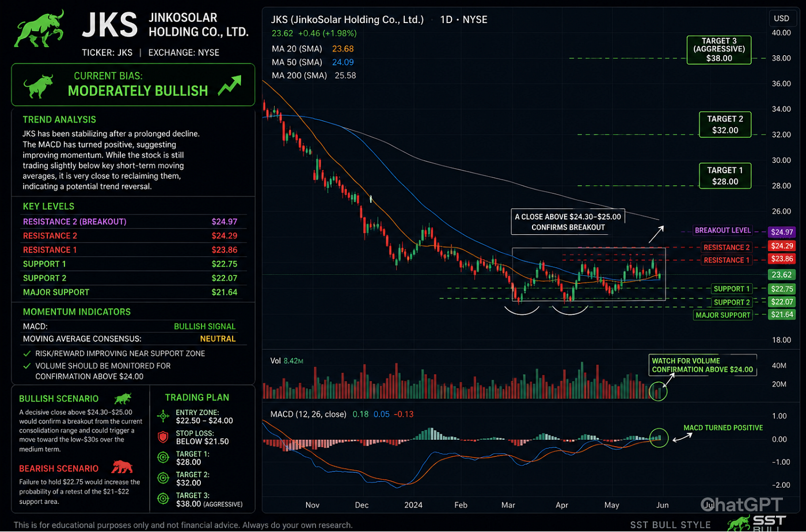The width and height of the screenshot is (806, 532).
Task: Click the 'EXCHANGE: NYSE' text under the title
Action: [x=184, y=52]
